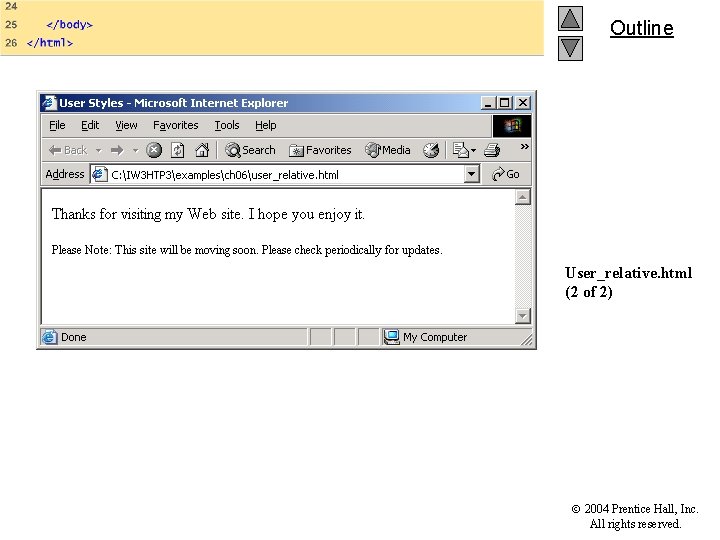The height and width of the screenshot is (540, 720).
Task: Click the Media toolbar button
Action: tap(388, 150)
